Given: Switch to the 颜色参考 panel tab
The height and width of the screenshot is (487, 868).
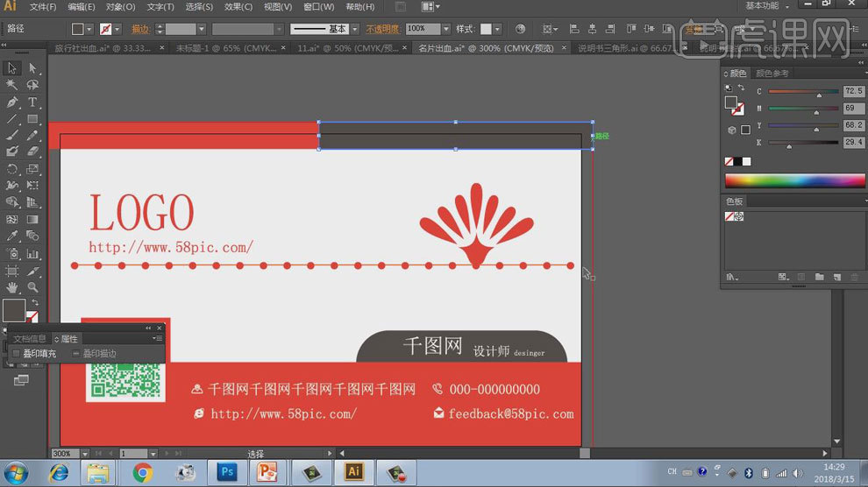Looking at the screenshot, I should click(772, 73).
